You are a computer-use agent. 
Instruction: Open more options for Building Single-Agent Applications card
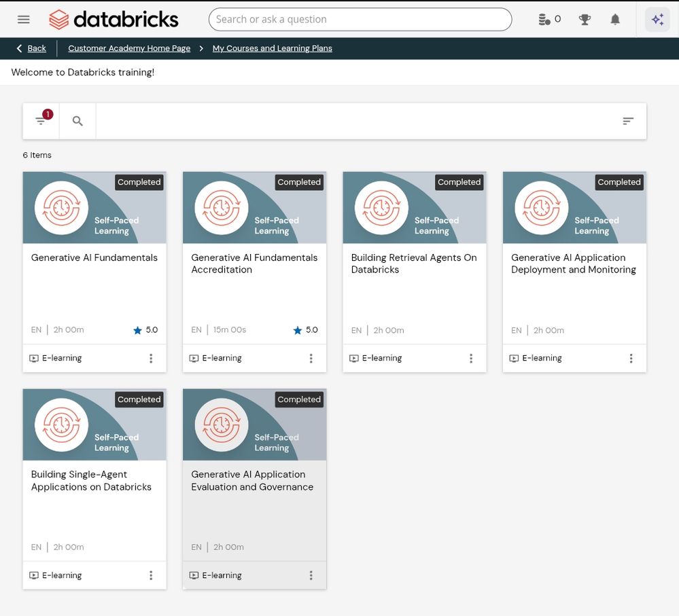click(151, 575)
